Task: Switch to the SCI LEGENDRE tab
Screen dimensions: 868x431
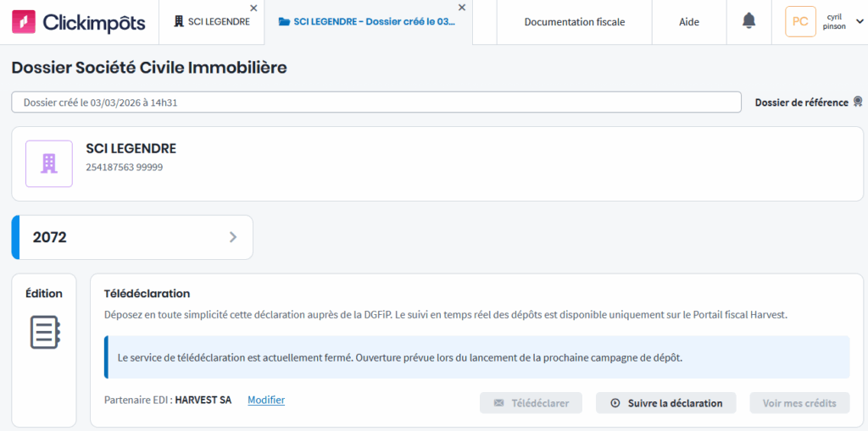Action: point(218,22)
